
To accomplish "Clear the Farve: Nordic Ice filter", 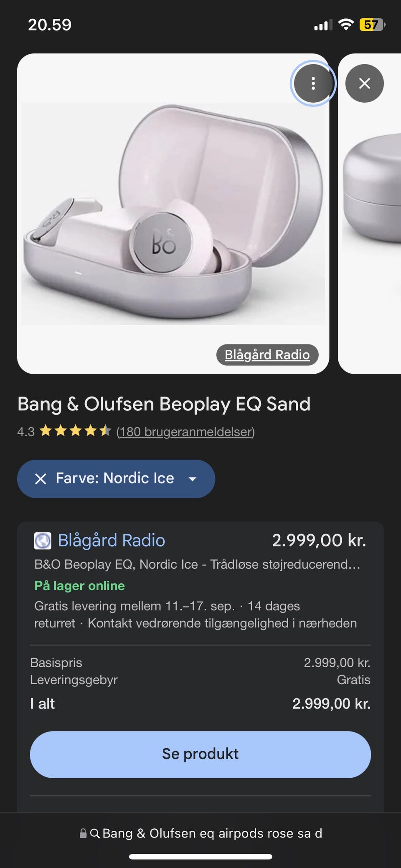I will coord(41,478).
